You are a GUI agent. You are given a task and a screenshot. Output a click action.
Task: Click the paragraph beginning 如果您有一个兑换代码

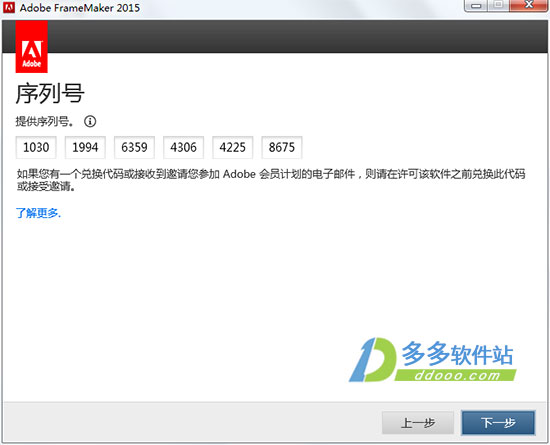271,180
